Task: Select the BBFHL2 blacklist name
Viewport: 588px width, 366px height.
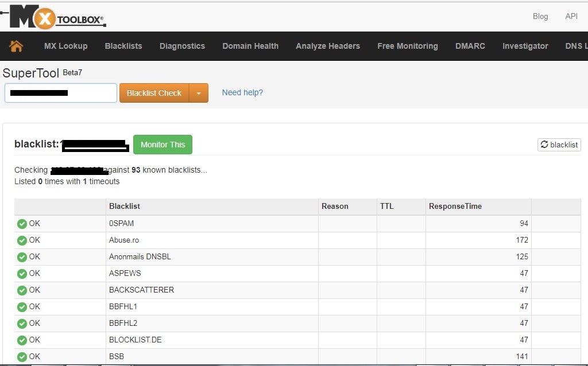Action: [x=123, y=323]
